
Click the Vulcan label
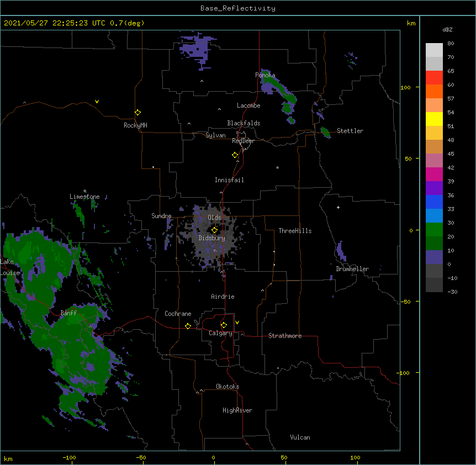point(300,437)
